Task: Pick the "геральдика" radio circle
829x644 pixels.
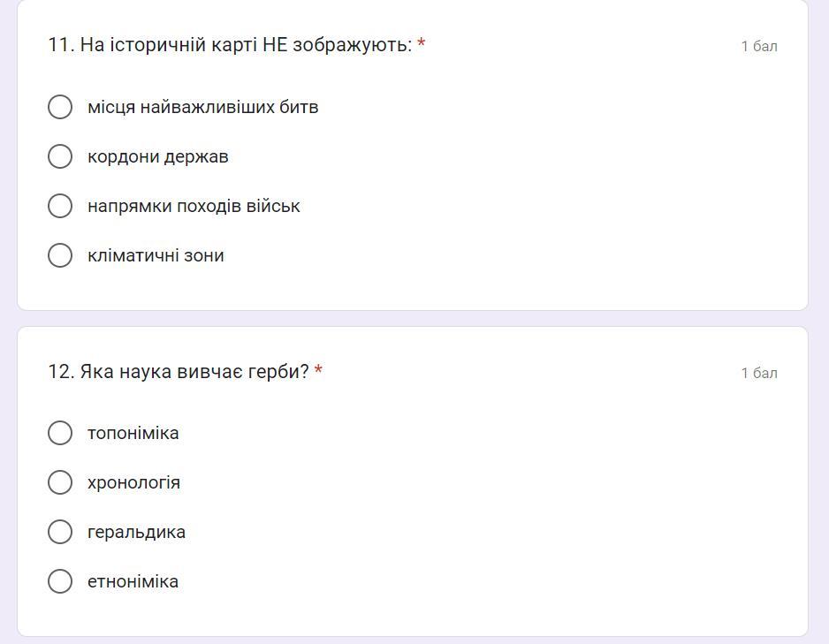Action: pyautogui.click(x=60, y=532)
